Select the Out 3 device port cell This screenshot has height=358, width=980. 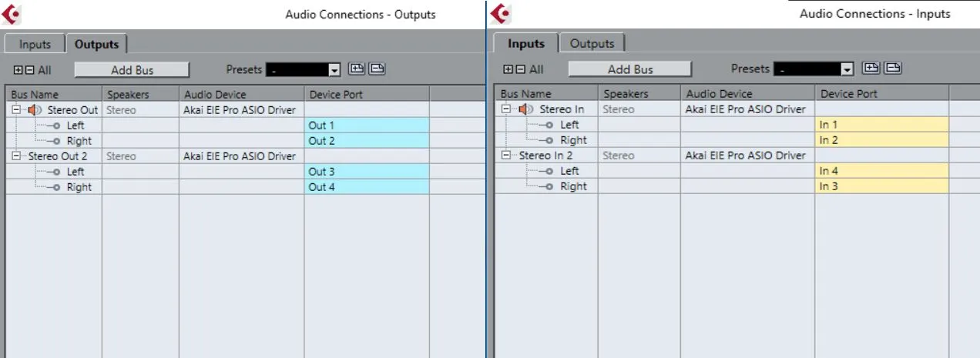(x=367, y=172)
